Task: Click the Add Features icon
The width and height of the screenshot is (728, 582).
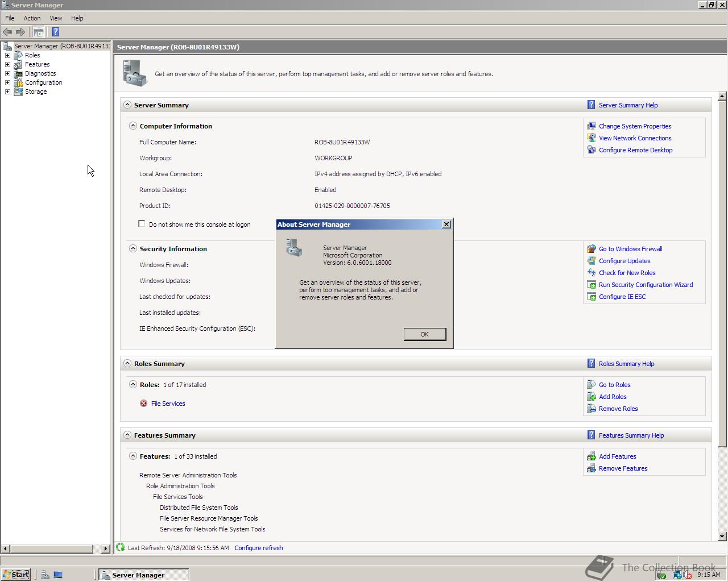Action: pyautogui.click(x=591, y=456)
